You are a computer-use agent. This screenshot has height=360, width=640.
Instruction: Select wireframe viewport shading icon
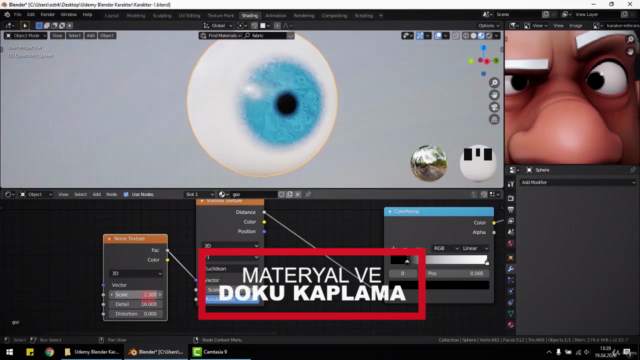pyautogui.click(x=466, y=36)
